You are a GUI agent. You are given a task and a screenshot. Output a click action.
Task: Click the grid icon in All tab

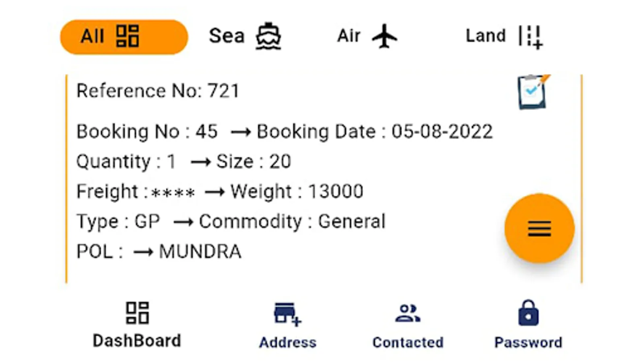pos(128,36)
